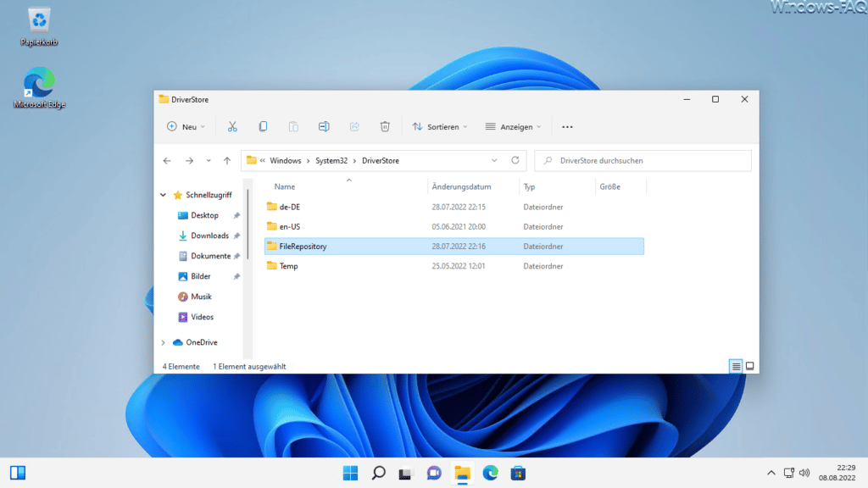Go back with the left arrow

tap(167, 160)
